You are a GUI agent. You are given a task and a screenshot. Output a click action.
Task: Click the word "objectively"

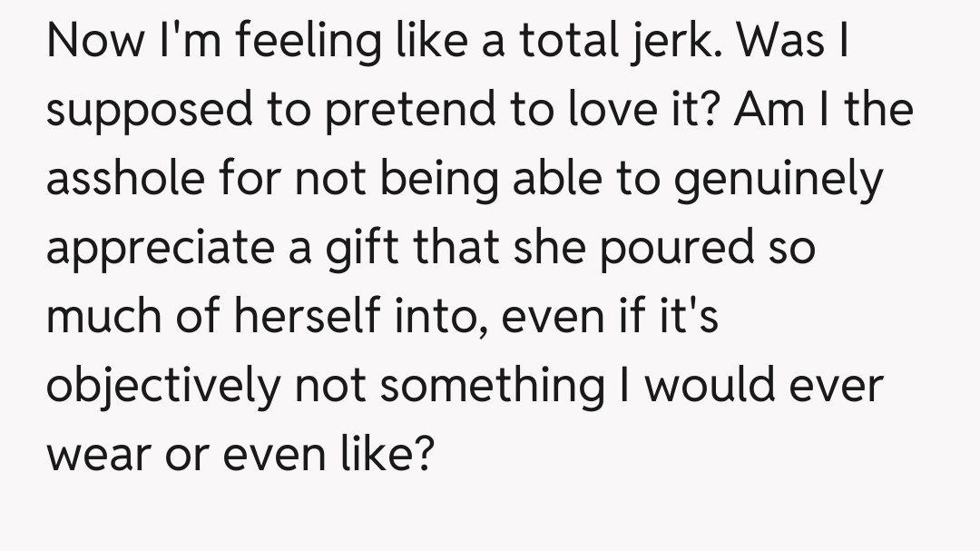[163, 385]
